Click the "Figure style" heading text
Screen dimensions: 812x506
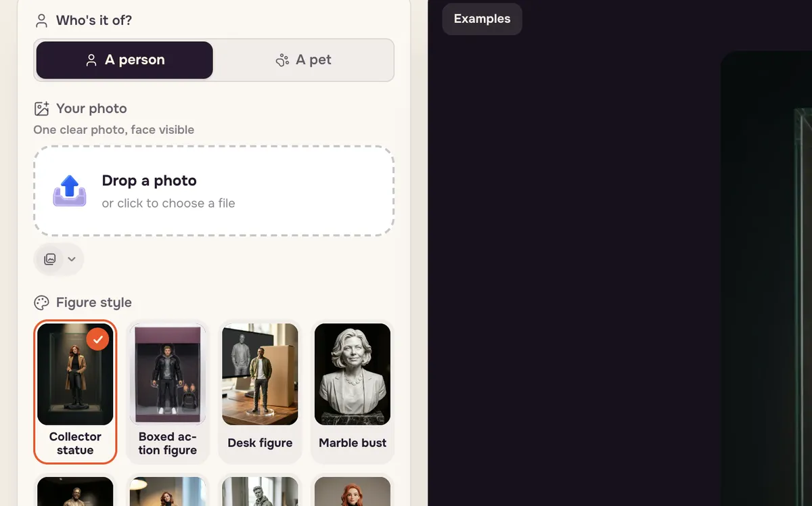(94, 302)
